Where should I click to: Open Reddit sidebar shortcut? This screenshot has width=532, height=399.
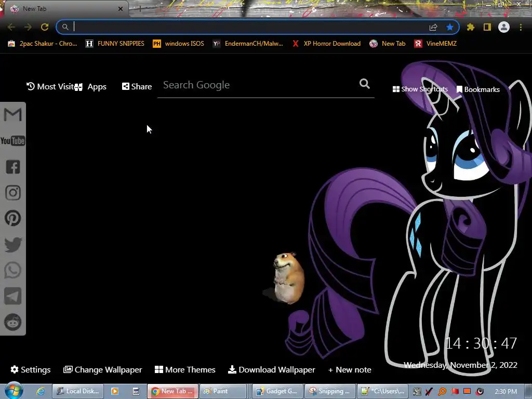12,322
